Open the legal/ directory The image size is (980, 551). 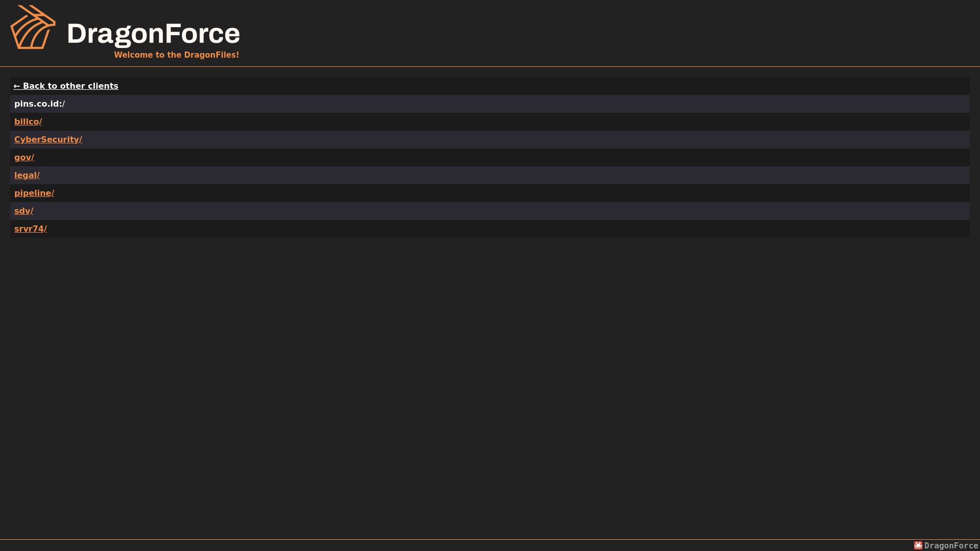coord(27,175)
